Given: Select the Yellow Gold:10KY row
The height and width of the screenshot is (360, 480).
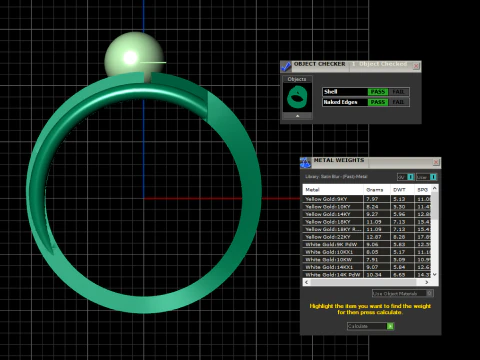Looking at the screenshot, I should (367, 207).
